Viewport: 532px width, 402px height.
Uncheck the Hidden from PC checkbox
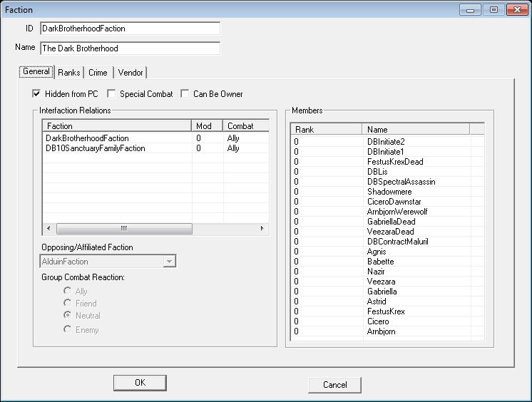(x=36, y=93)
